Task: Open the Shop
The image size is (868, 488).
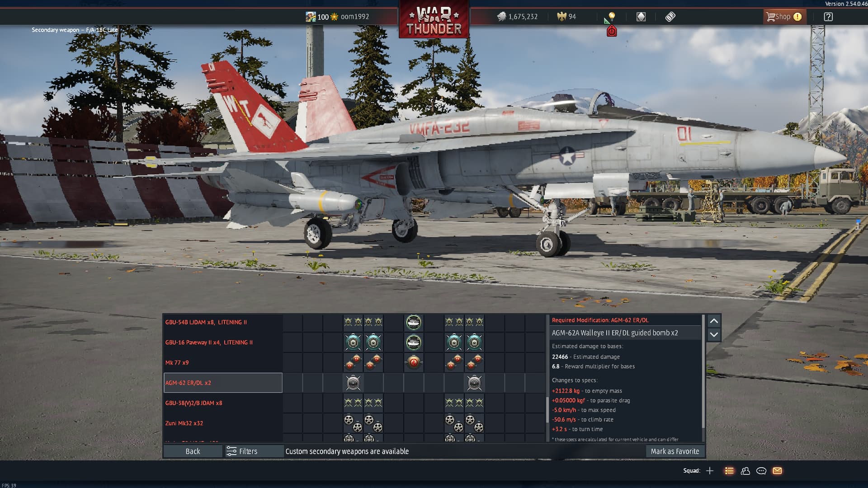Action: pos(783,17)
